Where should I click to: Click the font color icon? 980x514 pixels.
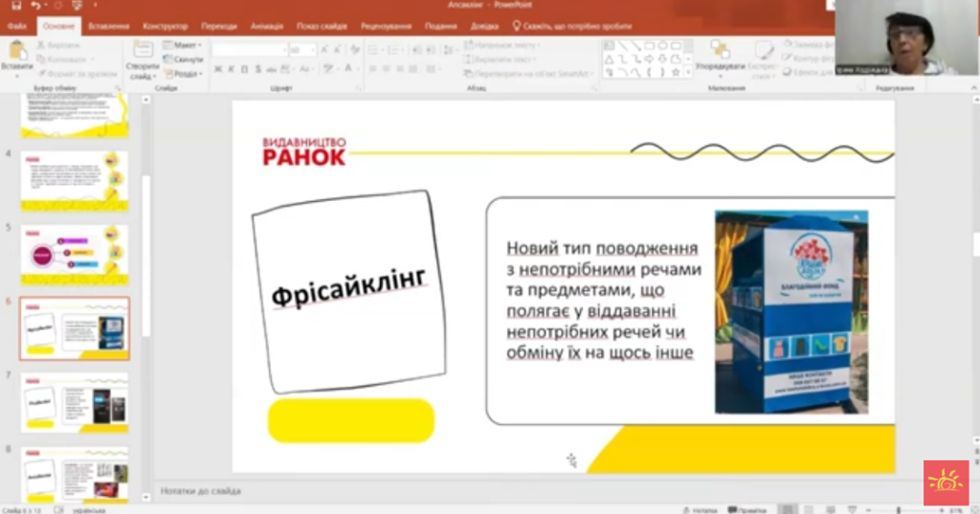348,69
